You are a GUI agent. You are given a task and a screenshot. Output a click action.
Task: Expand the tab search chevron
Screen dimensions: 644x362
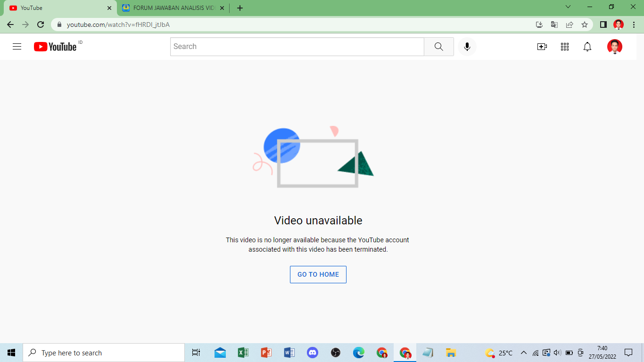tap(568, 7)
